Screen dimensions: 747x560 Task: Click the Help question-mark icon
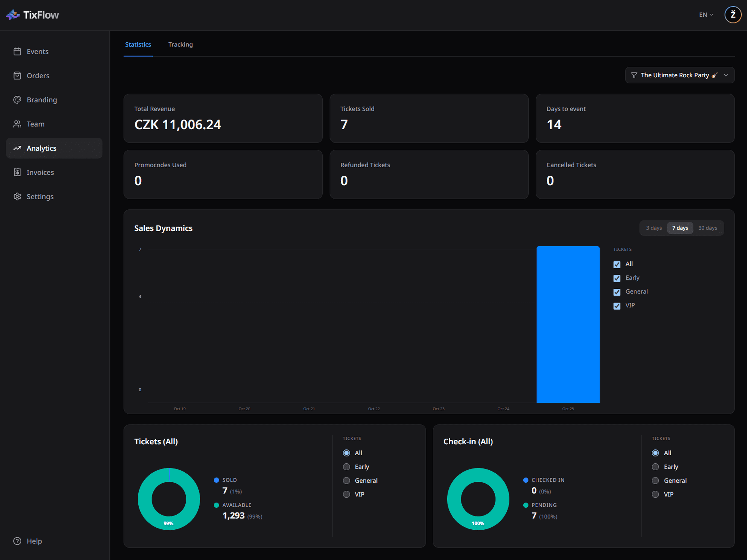tap(17, 541)
